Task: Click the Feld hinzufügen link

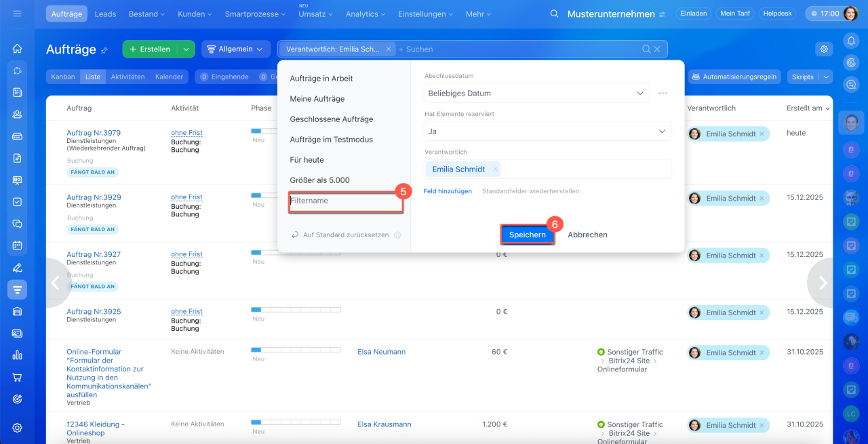Action: point(448,191)
